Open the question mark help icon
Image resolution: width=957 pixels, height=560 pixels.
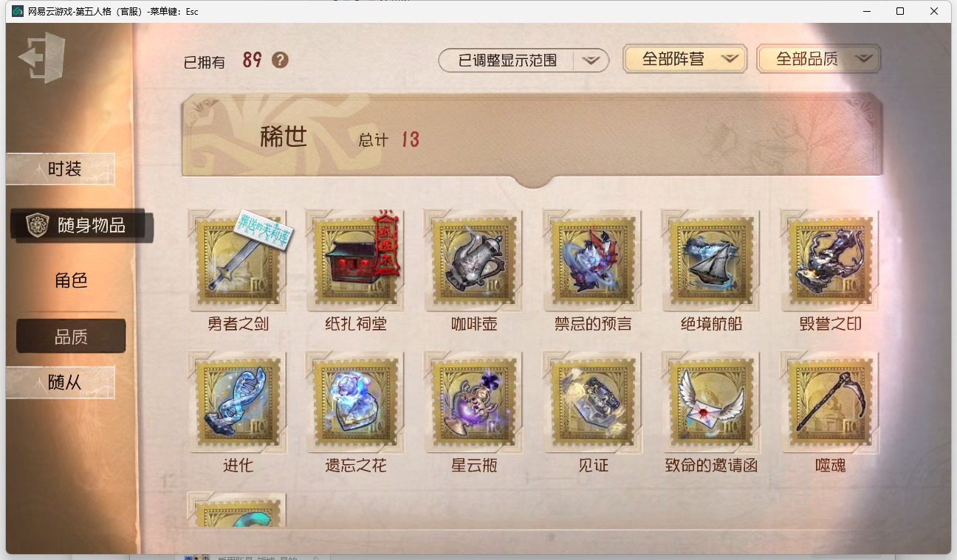click(280, 60)
